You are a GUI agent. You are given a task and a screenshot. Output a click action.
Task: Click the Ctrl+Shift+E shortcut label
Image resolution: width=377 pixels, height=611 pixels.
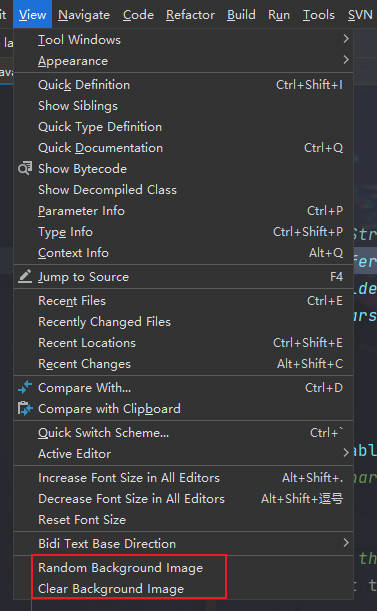click(308, 343)
